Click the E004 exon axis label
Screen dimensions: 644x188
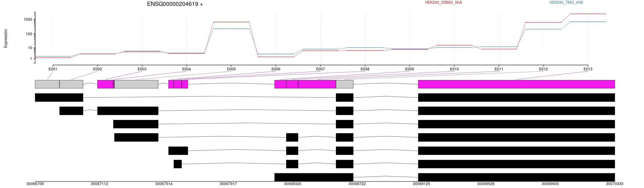(186, 69)
